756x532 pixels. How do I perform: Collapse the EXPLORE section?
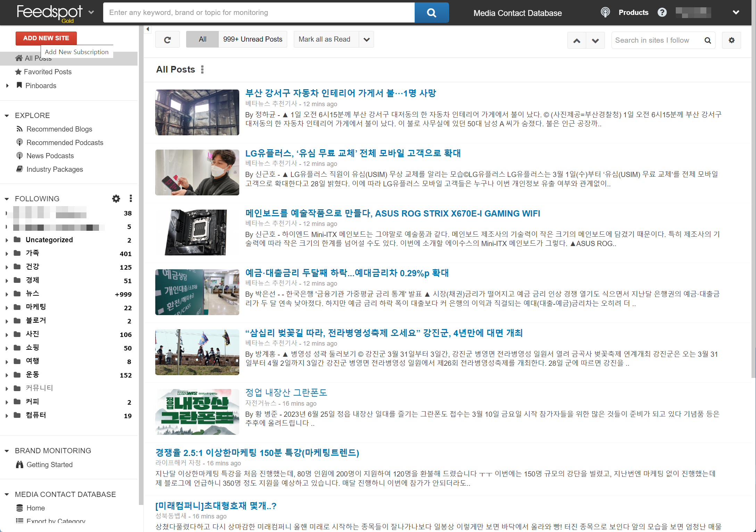[x=7, y=116]
